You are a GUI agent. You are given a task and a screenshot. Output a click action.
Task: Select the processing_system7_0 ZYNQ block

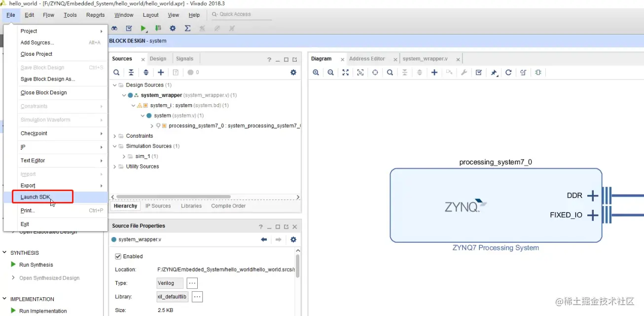(496, 205)
